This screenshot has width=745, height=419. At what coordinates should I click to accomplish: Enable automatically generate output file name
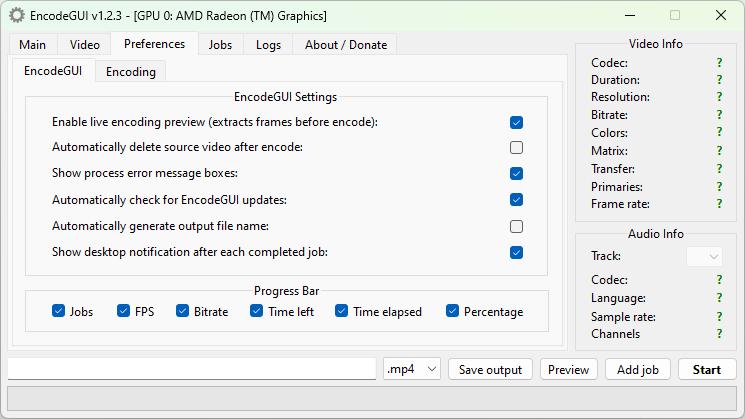(x=516, y=227)
